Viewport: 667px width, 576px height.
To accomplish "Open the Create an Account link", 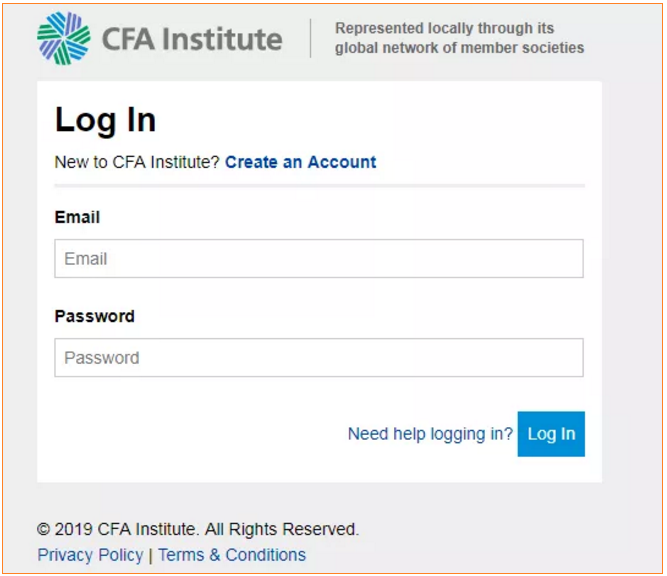I will (300, 162).
